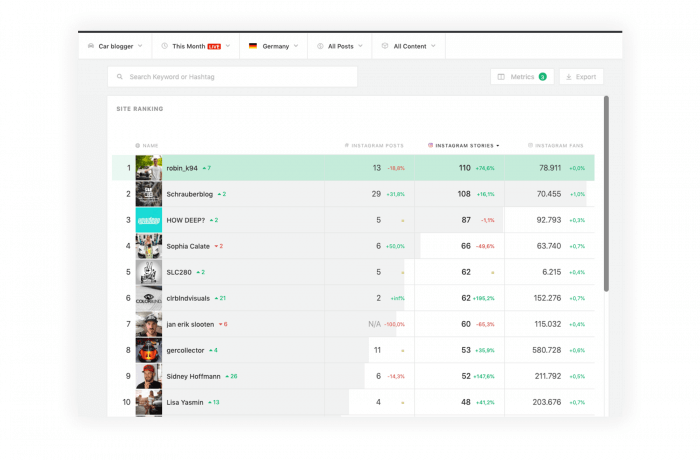Select the Sidney Hoffmann name

click(x=193, y=376)
